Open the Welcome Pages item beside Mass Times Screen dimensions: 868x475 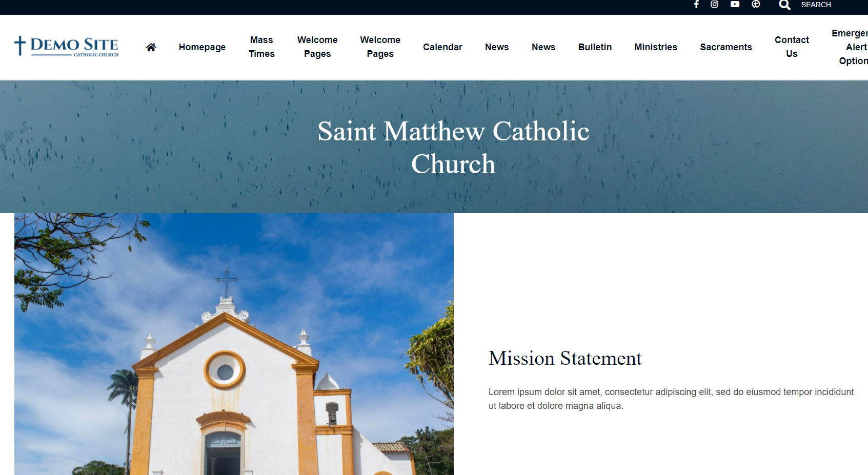(317, 47)
